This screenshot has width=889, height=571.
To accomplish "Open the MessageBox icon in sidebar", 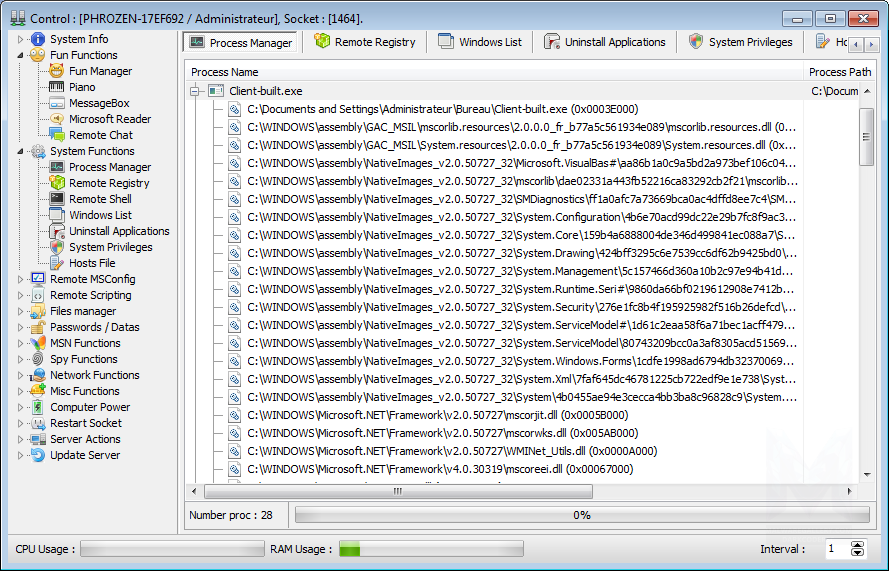I will [x=57, y=103].
